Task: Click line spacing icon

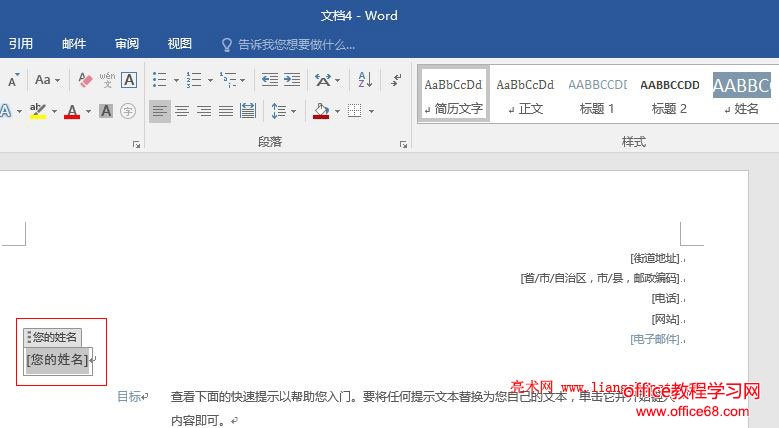Action: [279, 111]
